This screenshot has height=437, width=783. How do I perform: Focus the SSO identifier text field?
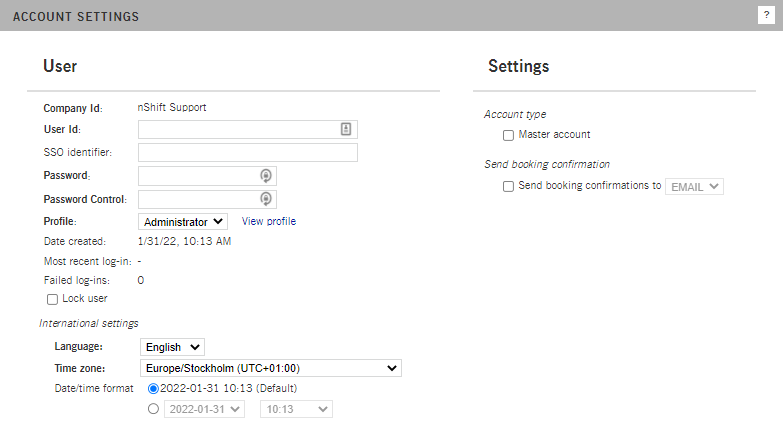click(x=247, y=152)
